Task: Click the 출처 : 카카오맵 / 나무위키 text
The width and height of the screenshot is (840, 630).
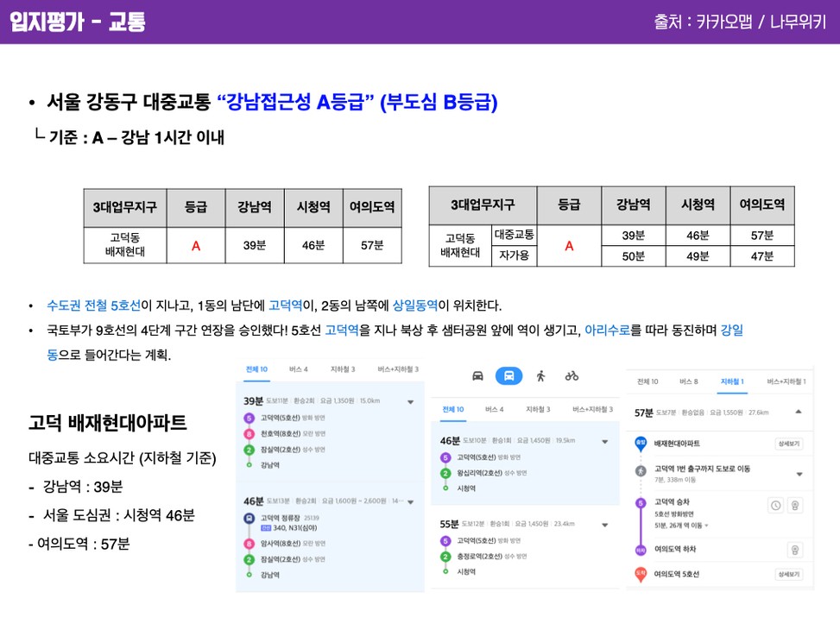Action: pos(740,22)
